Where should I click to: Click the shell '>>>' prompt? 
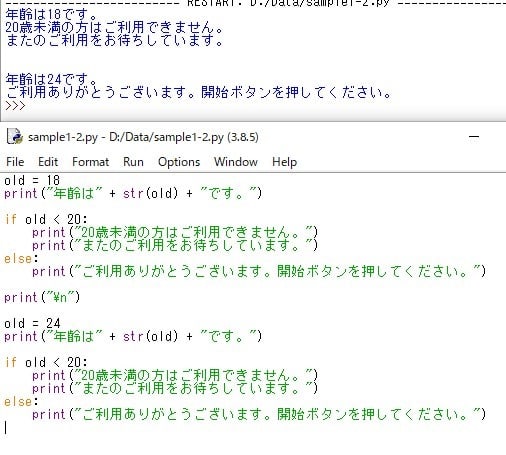pyautogui.click(x=15, y=106)
